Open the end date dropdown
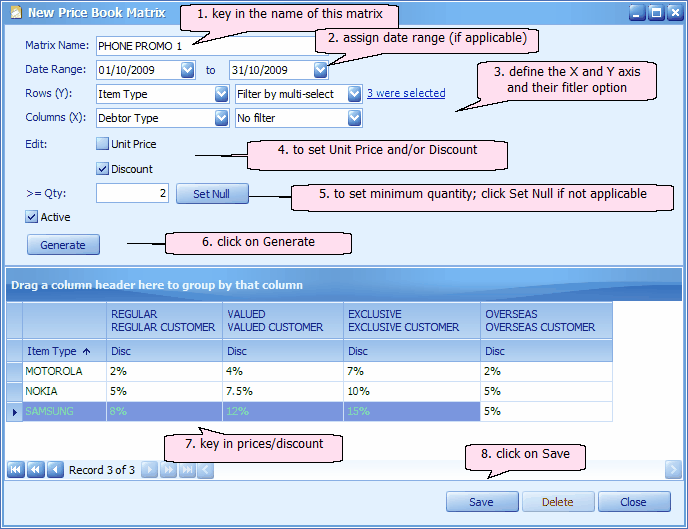Viewport: 688px width, 529px height. pyautogui.click(x=319, y=70)
